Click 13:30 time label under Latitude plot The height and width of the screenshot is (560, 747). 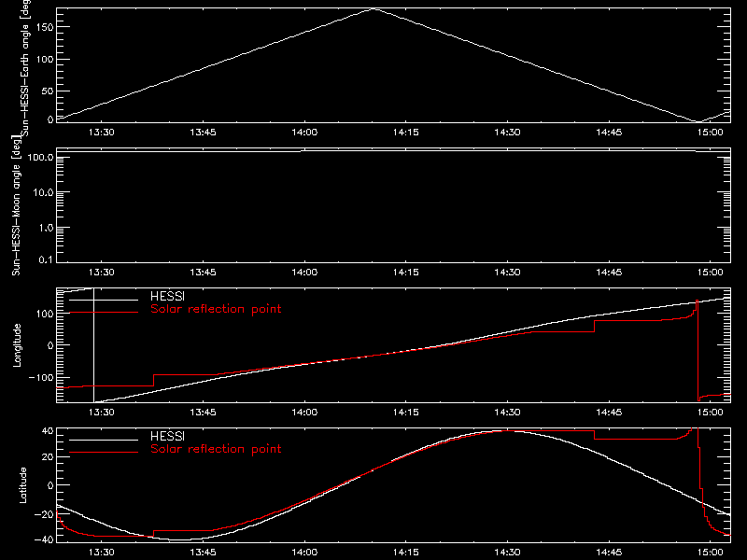pos(102,553)
